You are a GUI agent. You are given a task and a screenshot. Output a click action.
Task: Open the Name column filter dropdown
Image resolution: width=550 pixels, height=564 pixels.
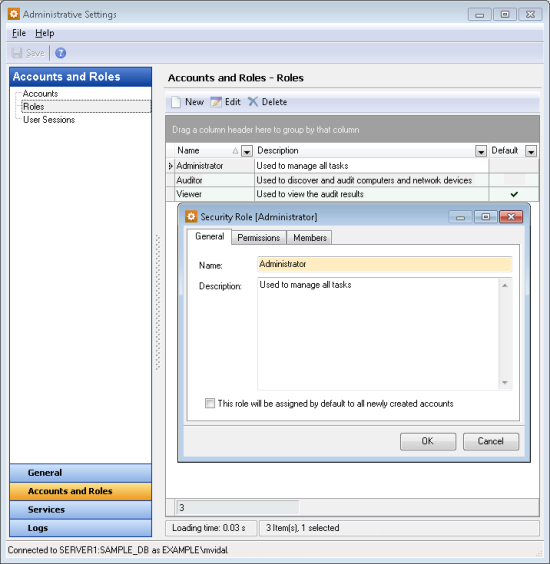(247, 151)
